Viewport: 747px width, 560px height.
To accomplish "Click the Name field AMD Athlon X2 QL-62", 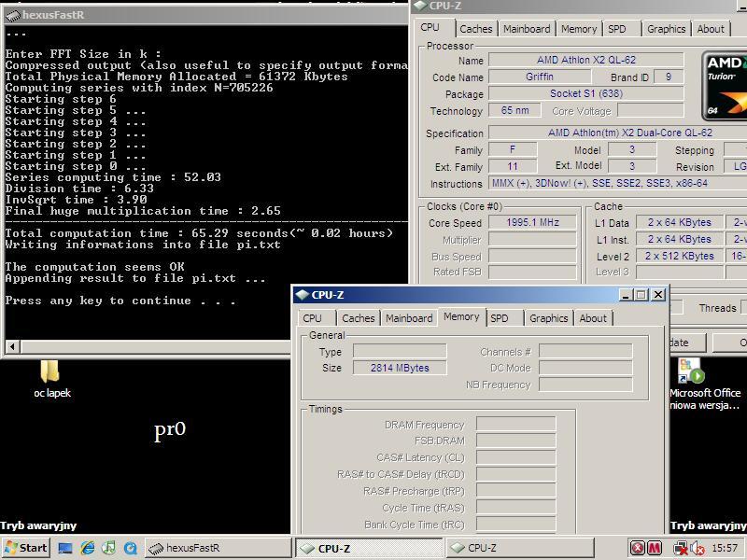I will pos(586,60).
